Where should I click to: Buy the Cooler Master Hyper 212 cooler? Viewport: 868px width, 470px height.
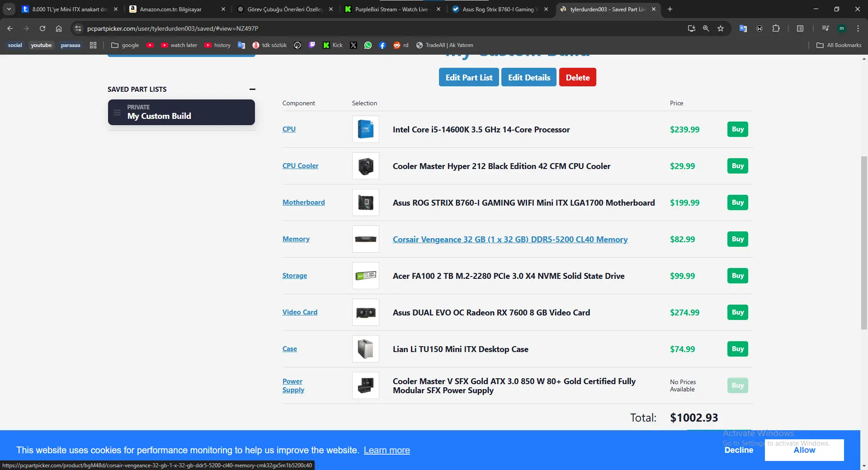pyautogui.click(x=738, y=166)
